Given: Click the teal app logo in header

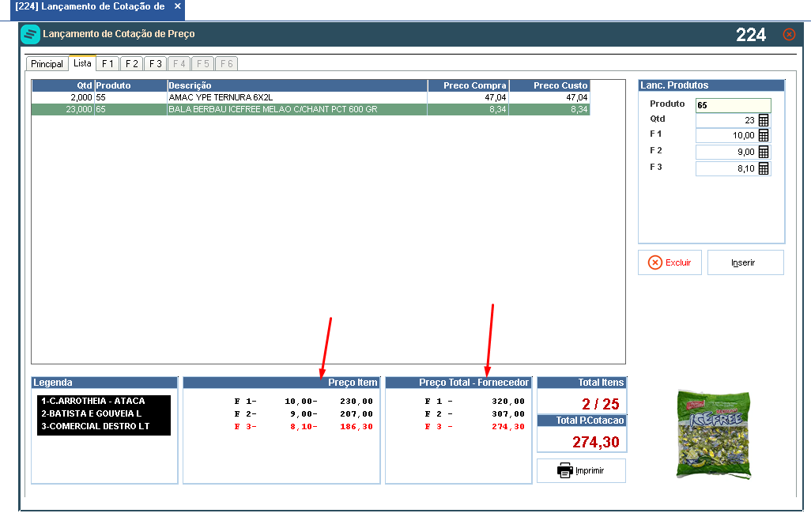Looking at the screenshot, I should click(x=31, y=35).
